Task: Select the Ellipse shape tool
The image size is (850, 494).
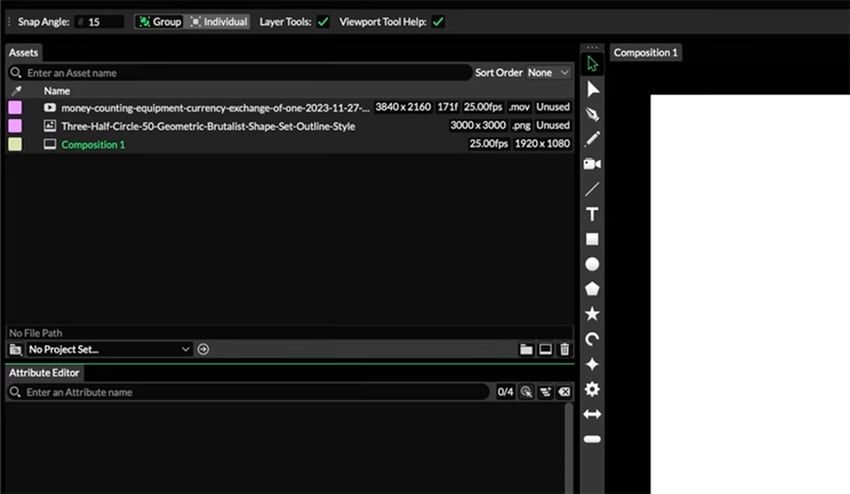Action: 592,264
